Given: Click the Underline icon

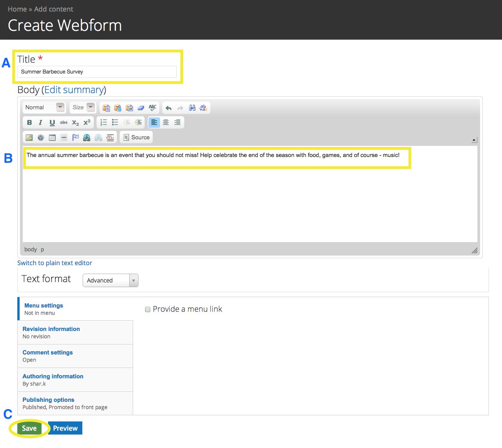Looking at the screenshot, I should tap(52, 122).
